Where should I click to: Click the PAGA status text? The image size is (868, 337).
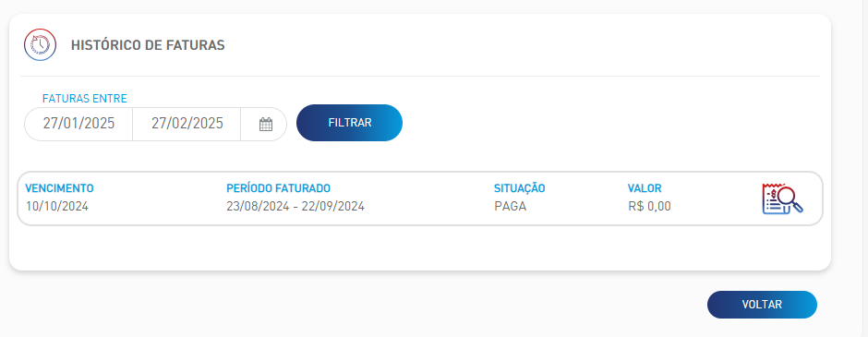pos(510,207)
